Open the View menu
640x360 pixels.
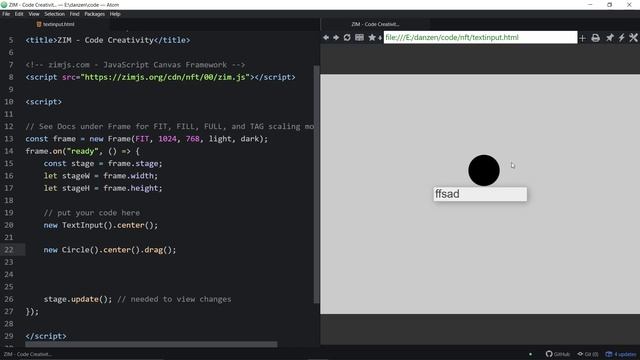click(x=34, y=14)
